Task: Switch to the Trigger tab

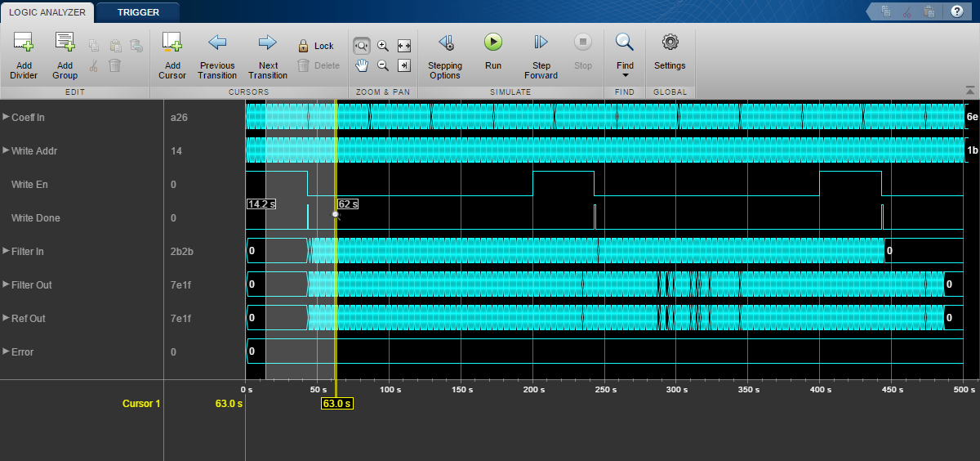Action: pyautogui.click(x=138, y=12)
